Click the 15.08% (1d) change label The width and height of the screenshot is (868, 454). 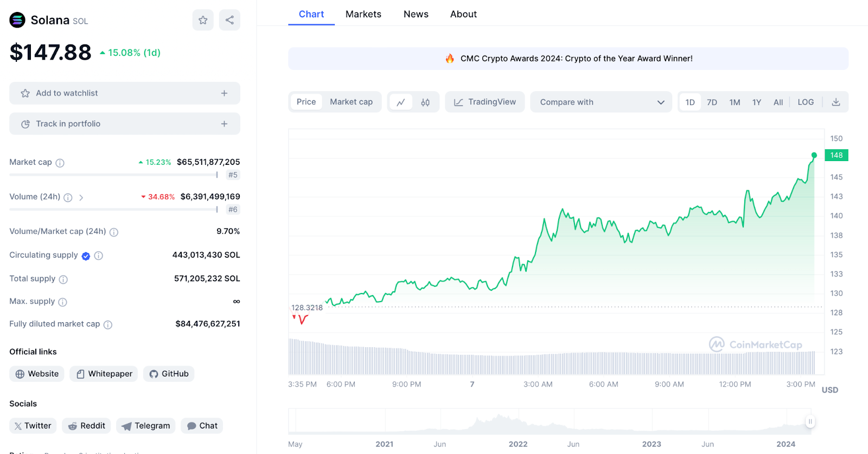130,53
